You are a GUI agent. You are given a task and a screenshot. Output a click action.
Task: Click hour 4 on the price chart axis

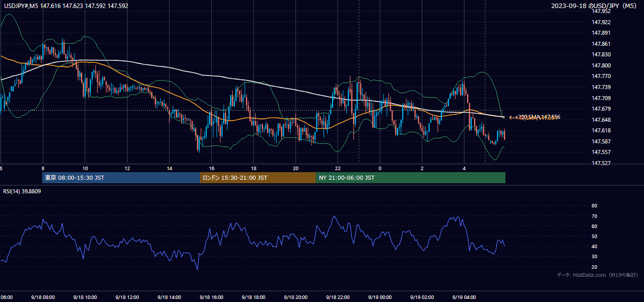click(x=464, y=168)
